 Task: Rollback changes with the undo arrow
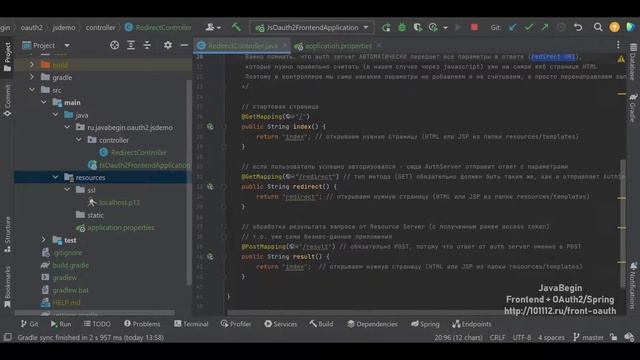click(578, 27)
